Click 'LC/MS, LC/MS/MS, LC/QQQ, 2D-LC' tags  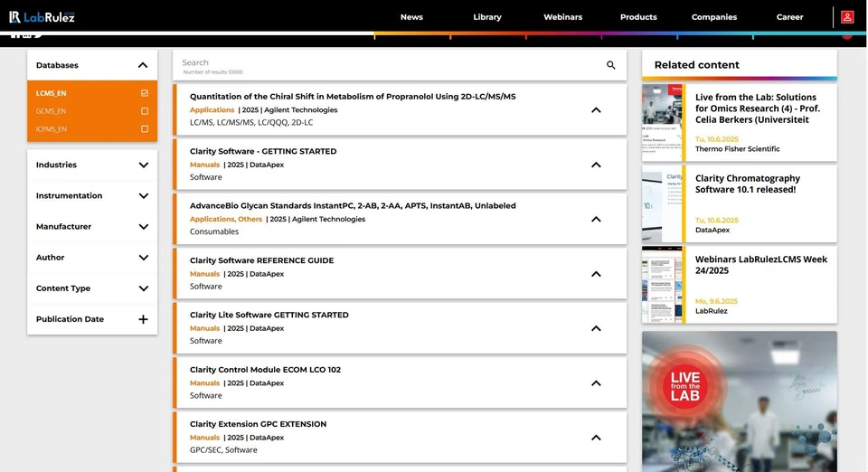[251, 122]
